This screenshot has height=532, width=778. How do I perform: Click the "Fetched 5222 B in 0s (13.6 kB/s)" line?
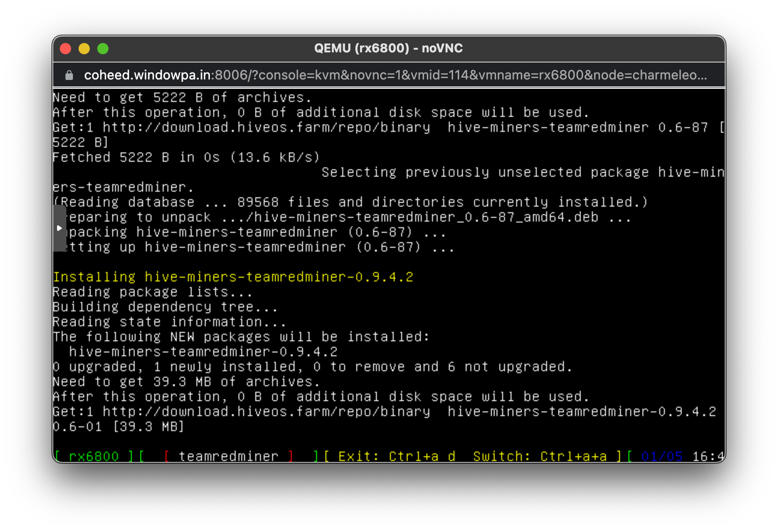click(186, 158)
